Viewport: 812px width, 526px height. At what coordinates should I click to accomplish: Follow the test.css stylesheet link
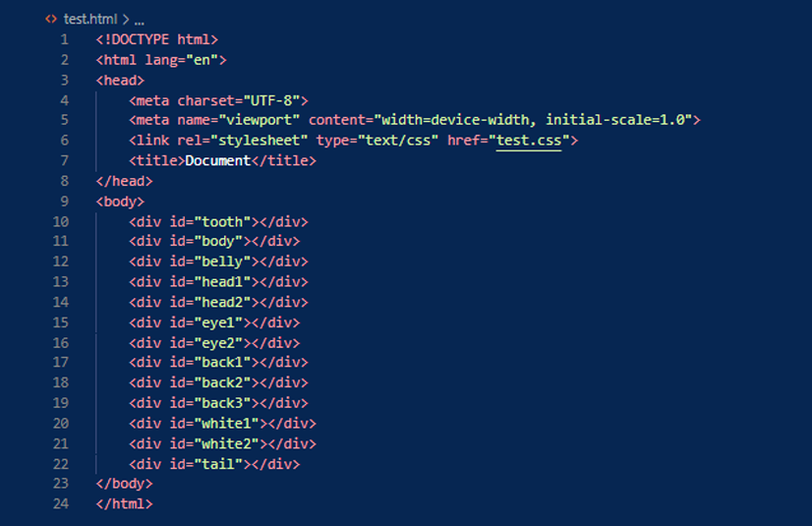(x=529, y=141)
